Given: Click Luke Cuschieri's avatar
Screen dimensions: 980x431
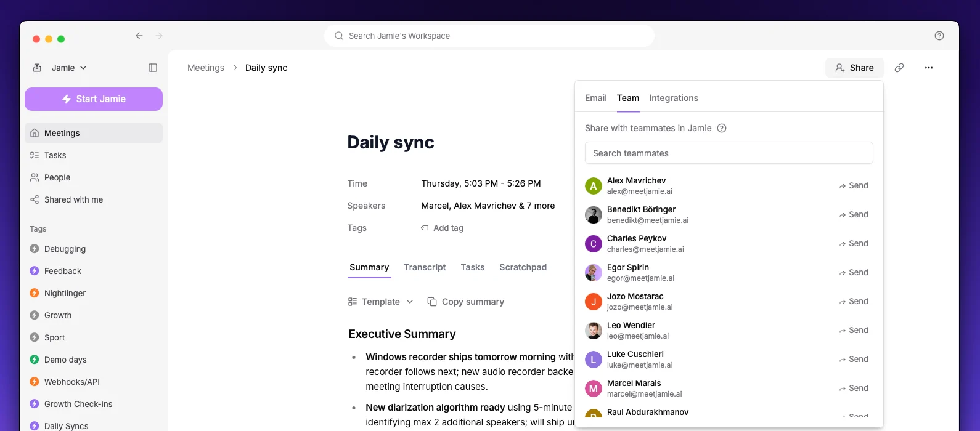Looking at the screenshot, I should point(594,360).
